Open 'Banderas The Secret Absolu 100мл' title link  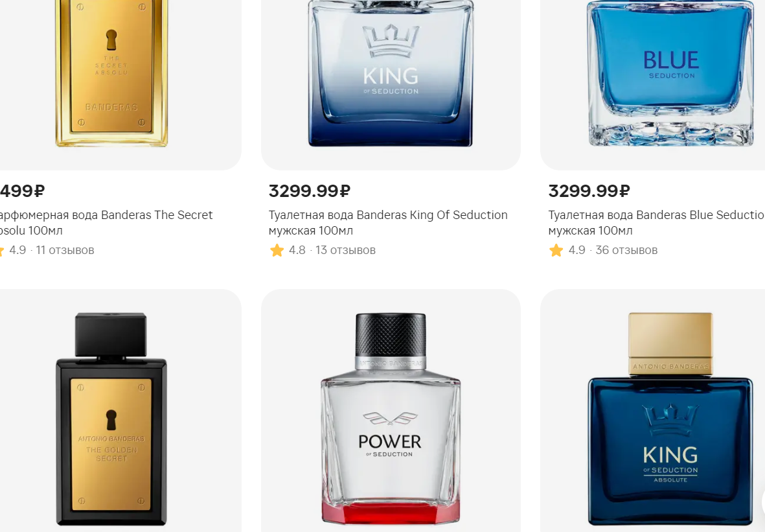[x=106, y=222]
